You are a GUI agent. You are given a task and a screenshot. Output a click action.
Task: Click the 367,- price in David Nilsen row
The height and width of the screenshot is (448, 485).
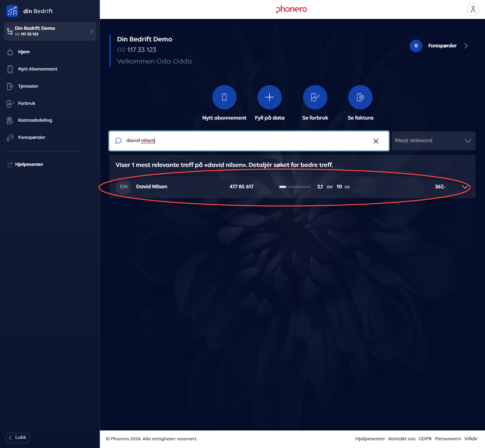coord(440,186)
